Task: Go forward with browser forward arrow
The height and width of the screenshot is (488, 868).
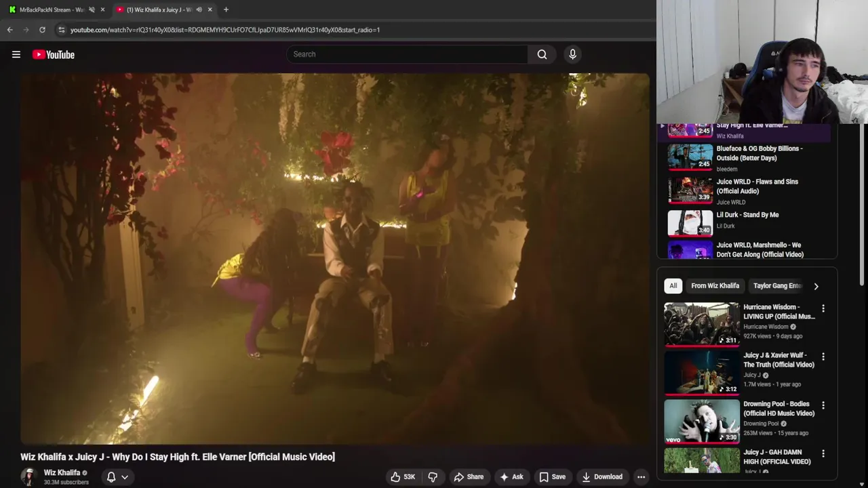Action: tap(26, 30)
